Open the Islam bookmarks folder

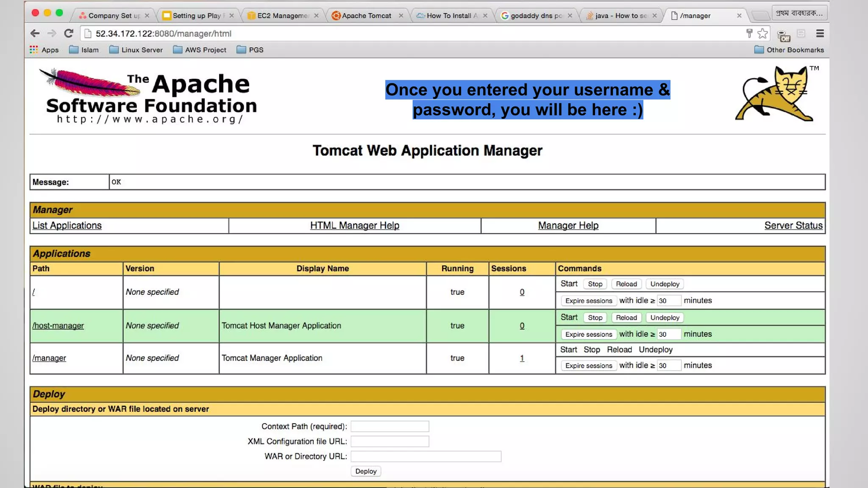(x=84, y=50)
